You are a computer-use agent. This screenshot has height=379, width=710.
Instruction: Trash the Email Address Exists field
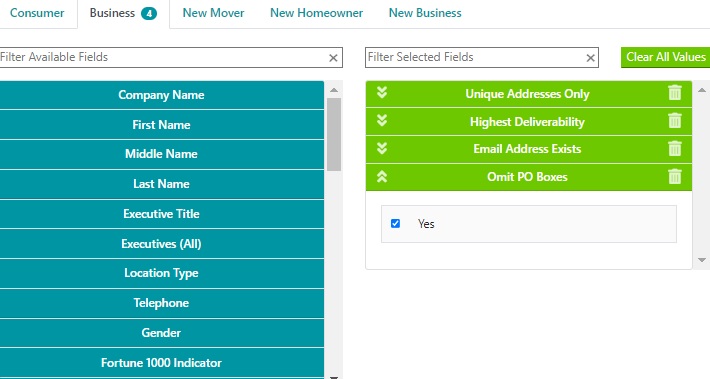click(675, 149)
